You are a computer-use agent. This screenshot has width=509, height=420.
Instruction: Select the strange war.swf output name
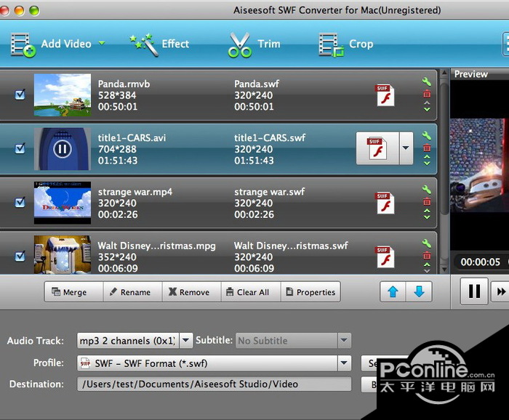(270, 192)
